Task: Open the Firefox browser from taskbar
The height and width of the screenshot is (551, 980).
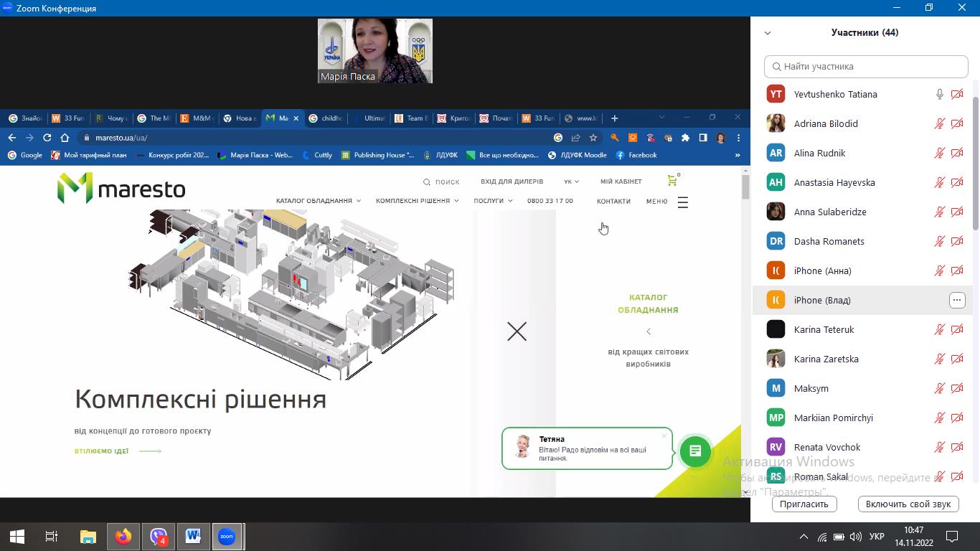Action: [123, 536]
